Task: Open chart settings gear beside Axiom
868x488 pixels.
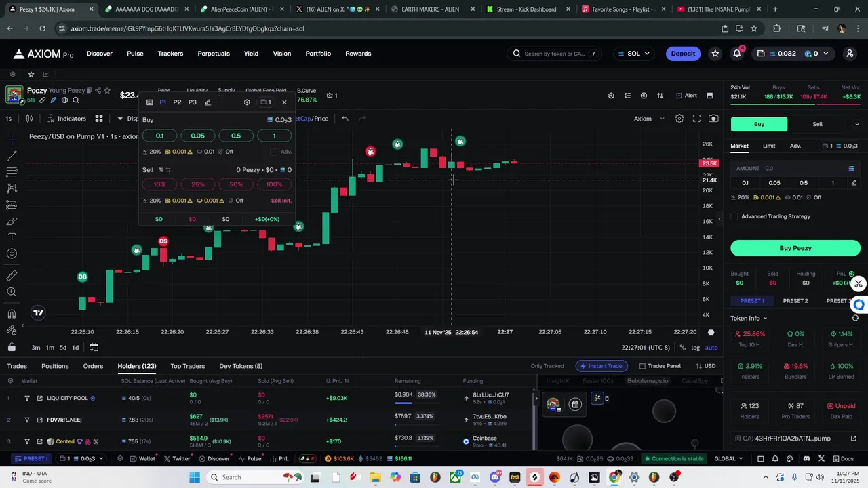Action: [x=679, y=119]
